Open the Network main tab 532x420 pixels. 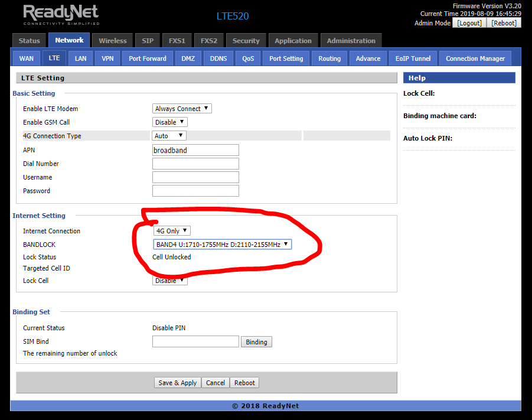(x=69, y=40)
